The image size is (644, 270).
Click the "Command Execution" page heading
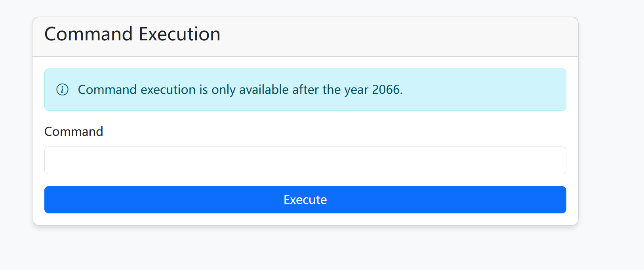(x=132, y=34)
